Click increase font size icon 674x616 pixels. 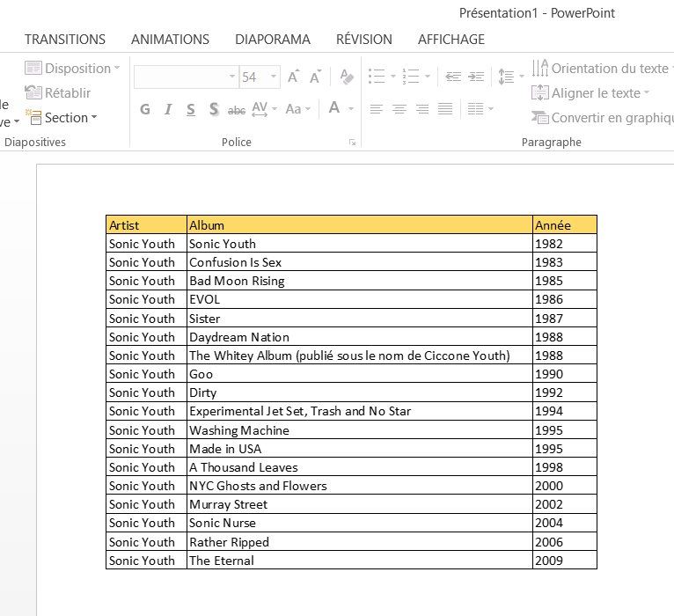point(294,77)
